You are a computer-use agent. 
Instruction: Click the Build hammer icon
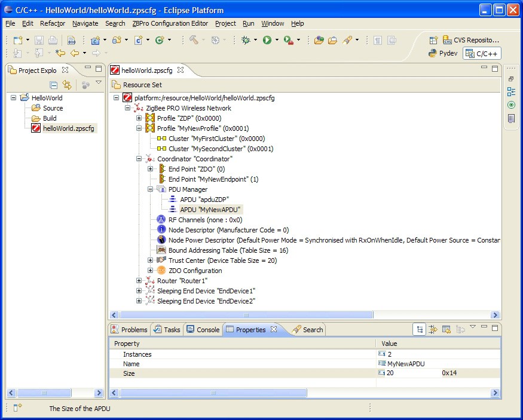(x=194, y=40)
